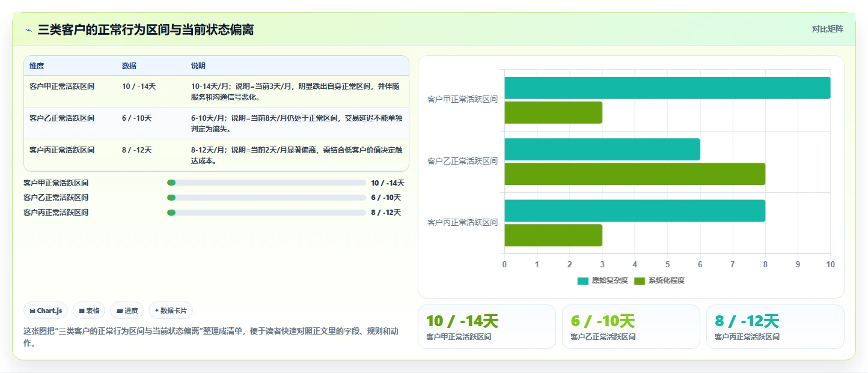Click the 客户甲正常活跃区间 progress bar

point(266,183)
